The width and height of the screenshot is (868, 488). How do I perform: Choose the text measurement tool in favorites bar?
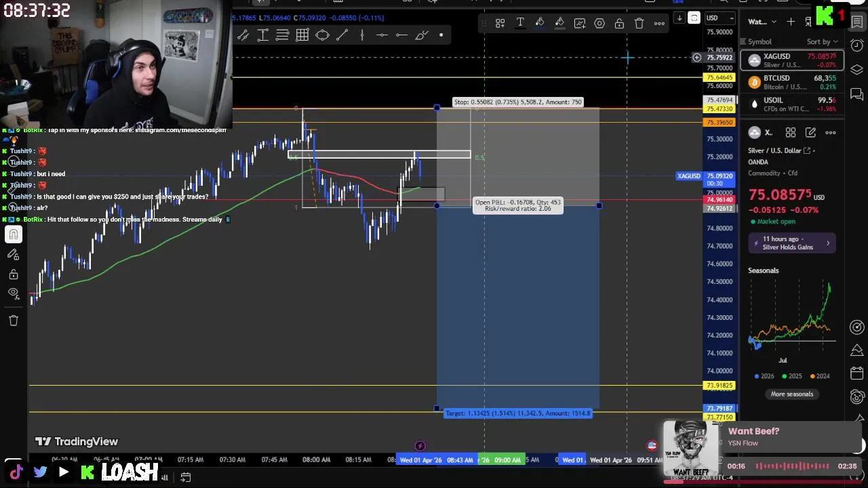tap(262, 35)
